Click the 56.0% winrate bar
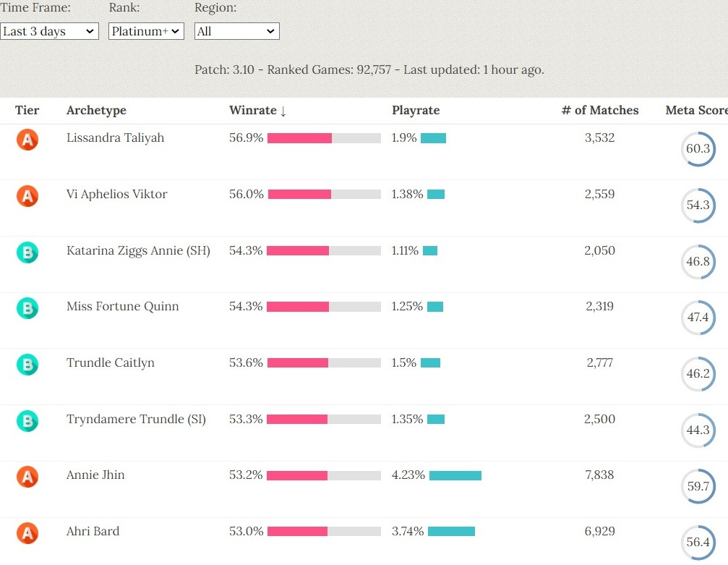Viewport: 728px width, 565px height. [x=324, y=194]
